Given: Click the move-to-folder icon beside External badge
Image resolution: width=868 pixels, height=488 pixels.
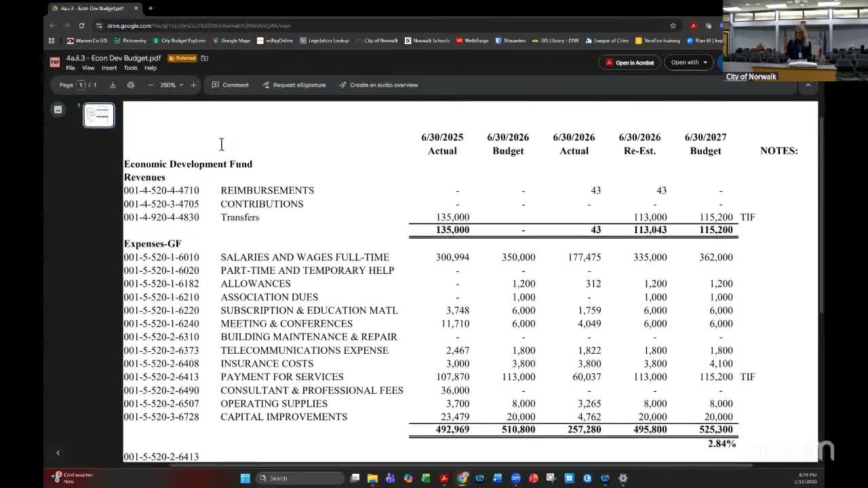Looking at the screenshot, I should click(204, 58).
